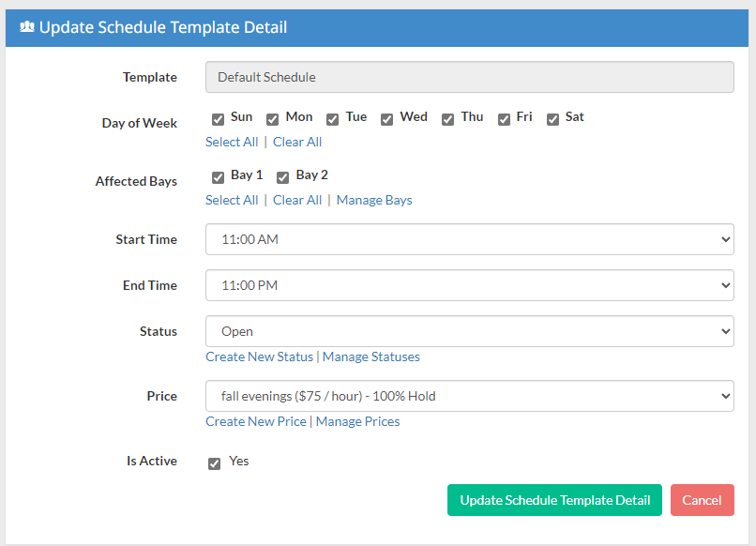This screenshot has width=756, height=546.
Task: Click the Update Schedule Template Detail button
Action: [x=554, y=500]
